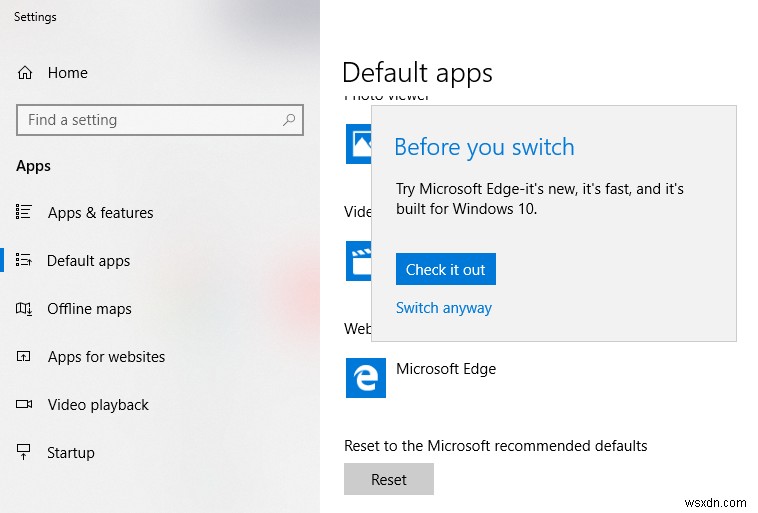758x513 pixels.
Task: Click Reset to Microsoft defaults button
Action: point(389,479)
